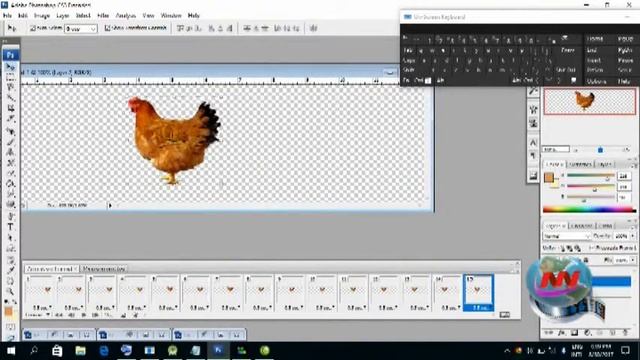This screenshot has height=360, width=640.
Task: Open the Auto-Select Group dropdown
Action: point(81,29)
